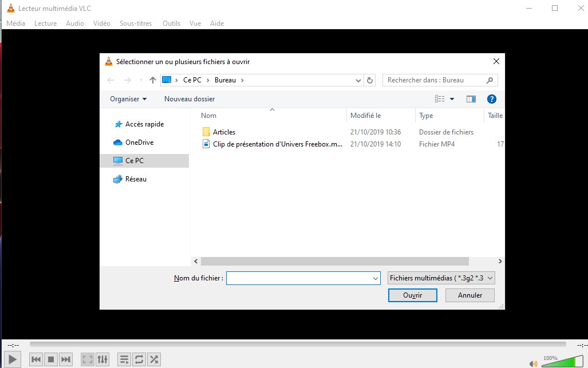Toggle loop repeat mode
Screen dimensions: 588x368
pyautogui.click(x=139, y=359)
